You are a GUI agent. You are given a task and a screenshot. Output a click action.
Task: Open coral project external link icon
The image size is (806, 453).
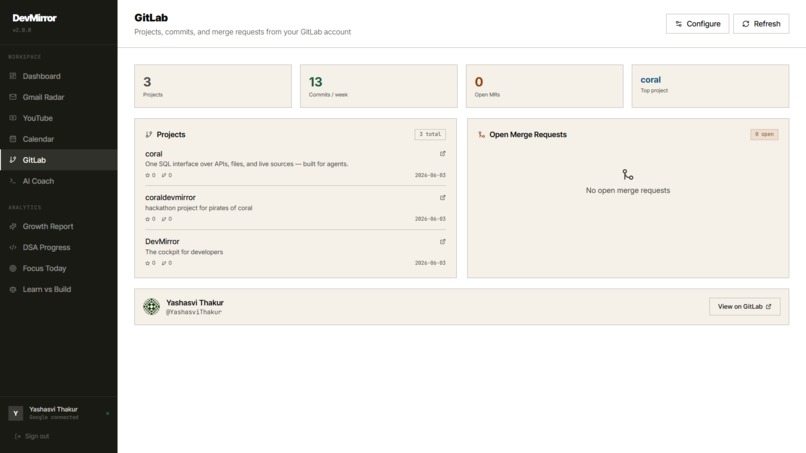[x=443, y=154]
